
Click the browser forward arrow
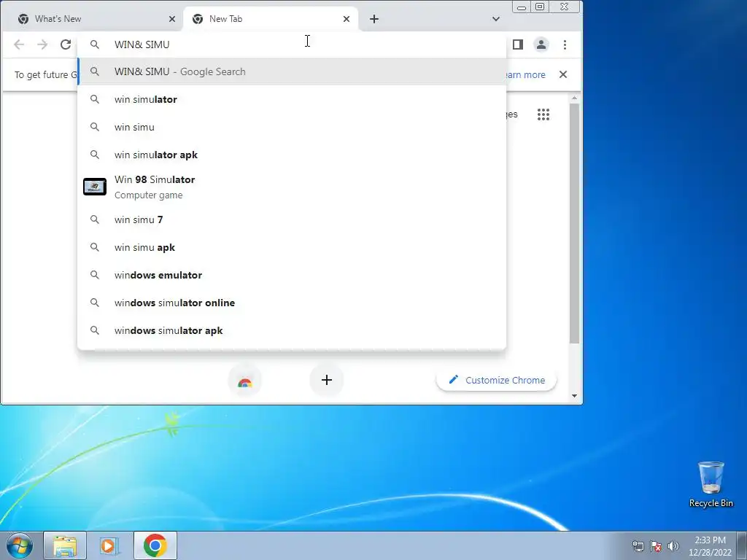[x=42, y=44]
